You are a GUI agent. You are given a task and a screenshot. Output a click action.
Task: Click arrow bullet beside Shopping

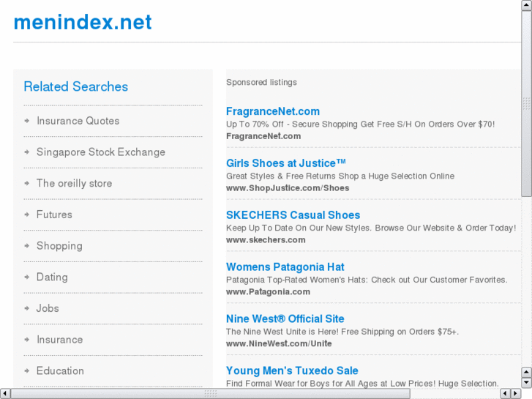click(x=27, y=245)
